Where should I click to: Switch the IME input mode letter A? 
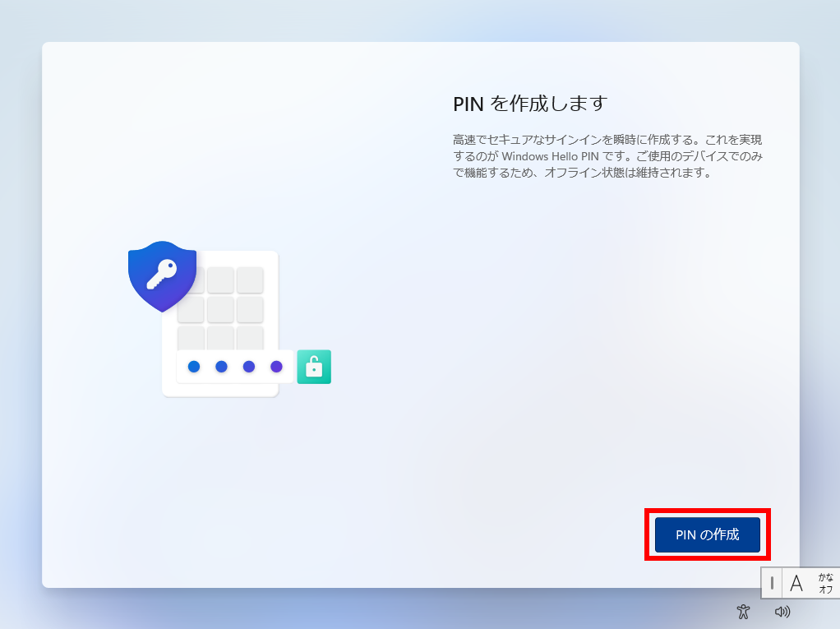[x=796, y=583]
